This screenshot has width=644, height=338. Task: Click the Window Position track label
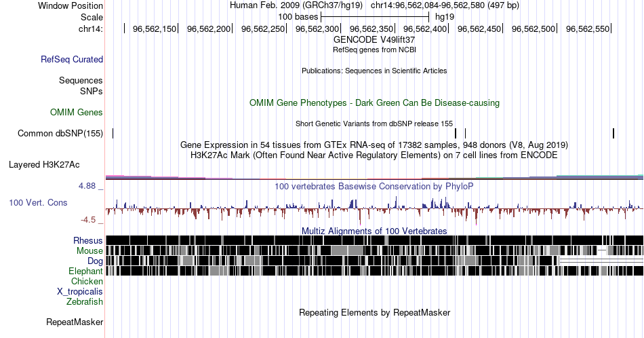click(71, 5)
